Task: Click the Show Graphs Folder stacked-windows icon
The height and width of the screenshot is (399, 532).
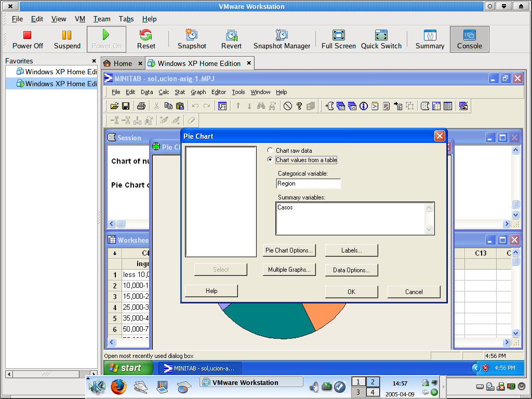Action: pos(352,106)
